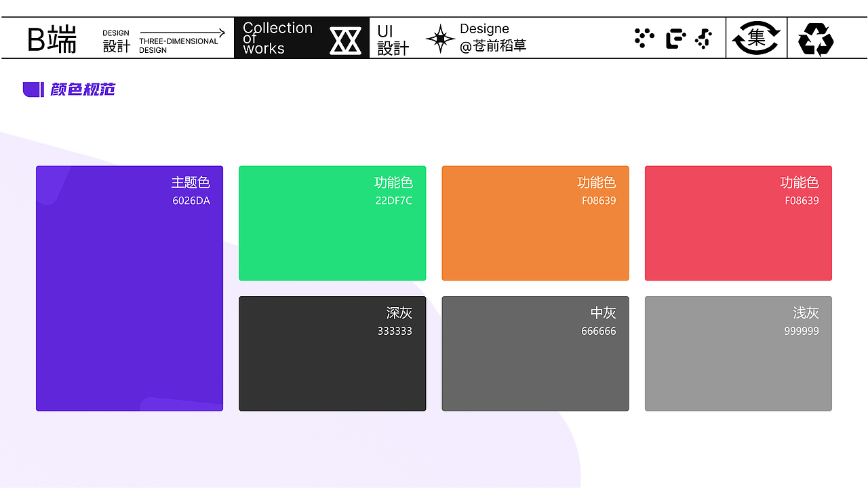Click the purple icon beside 颜色规范
868x488 pixels.
34,89
